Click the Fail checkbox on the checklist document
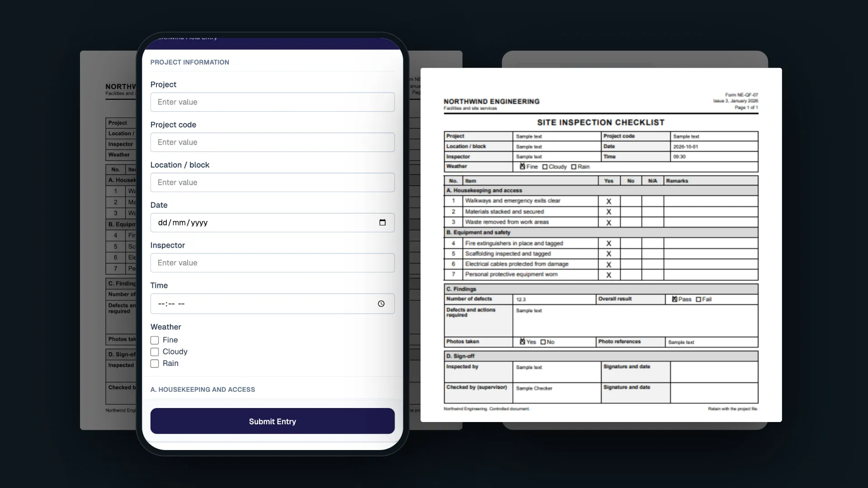Screen dimensions: 868x488 (x=698, y=299)
